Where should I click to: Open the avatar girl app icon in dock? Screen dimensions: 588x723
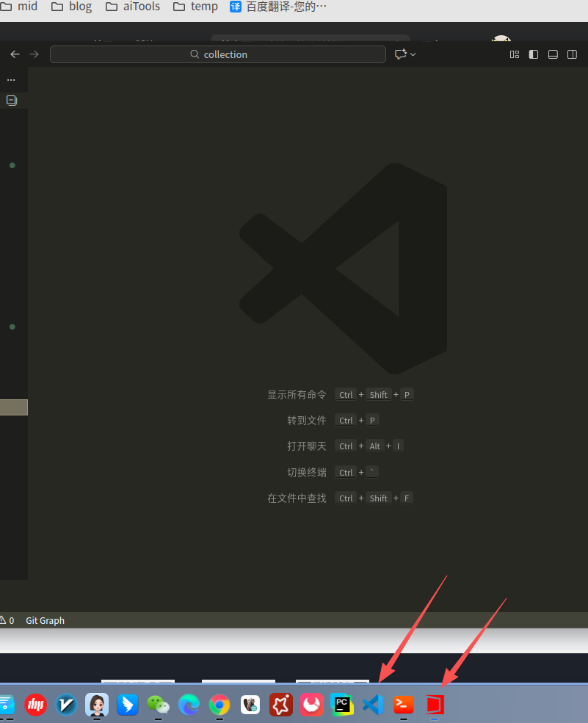[x=97, y=705]
